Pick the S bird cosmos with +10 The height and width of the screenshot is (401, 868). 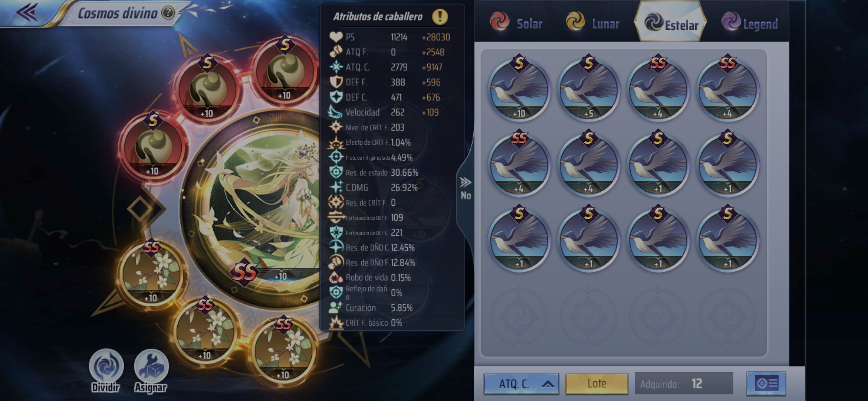pyautogui.click(x=519, y=89)
